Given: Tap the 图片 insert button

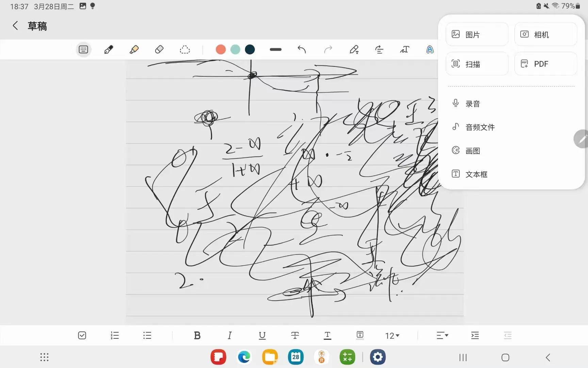Looking at the screenshot, I should pyautogui.click(x=477, y=34).
